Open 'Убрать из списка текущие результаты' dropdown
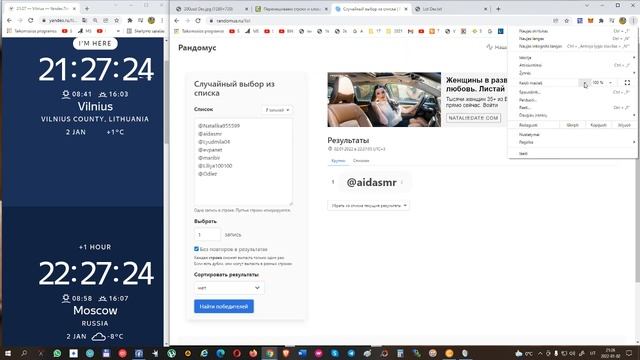This screenshot has width=640, height=360. 368,205
